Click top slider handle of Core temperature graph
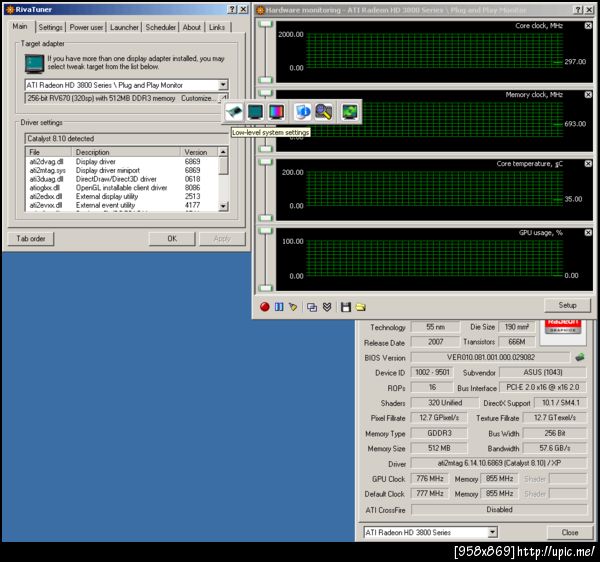 [x=265, y=162]
